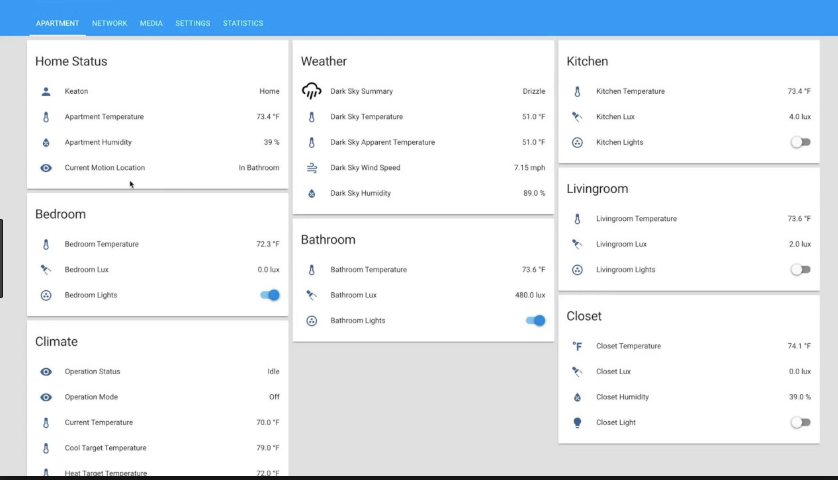Click the Bedroom Lux sensor icon
This screenshot has height=480, width=838.
(46, 269)
